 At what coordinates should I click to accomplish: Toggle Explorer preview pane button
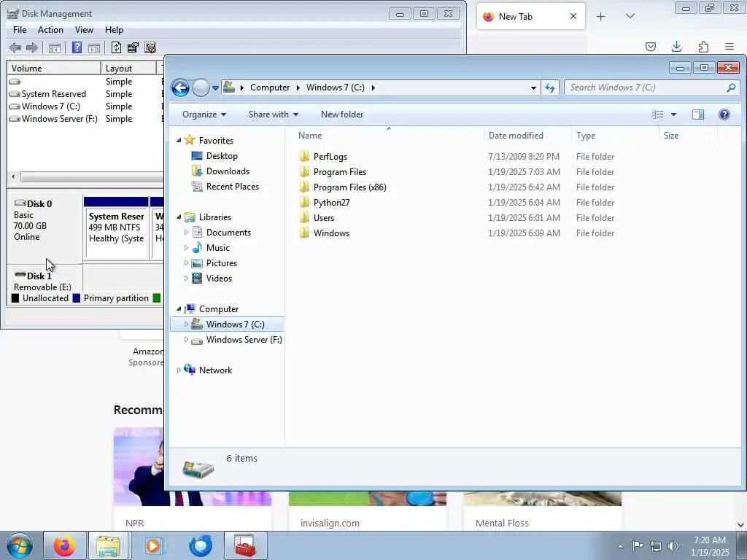pos(698,114)
